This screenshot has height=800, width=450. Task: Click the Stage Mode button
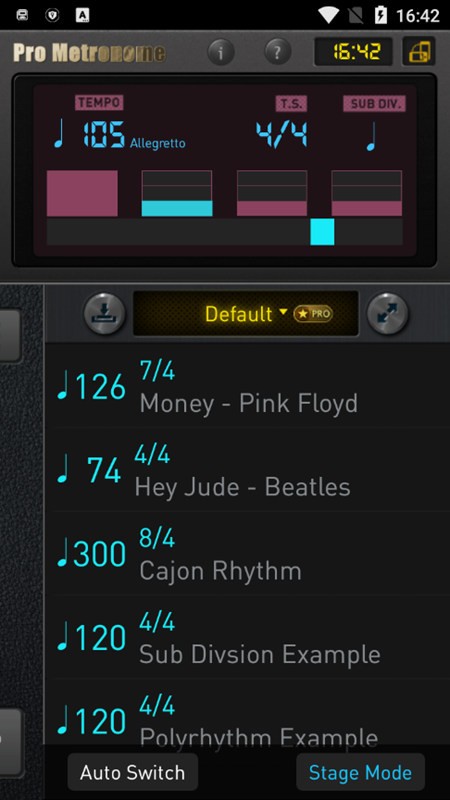pyautogui.click(x=360, y=772)
